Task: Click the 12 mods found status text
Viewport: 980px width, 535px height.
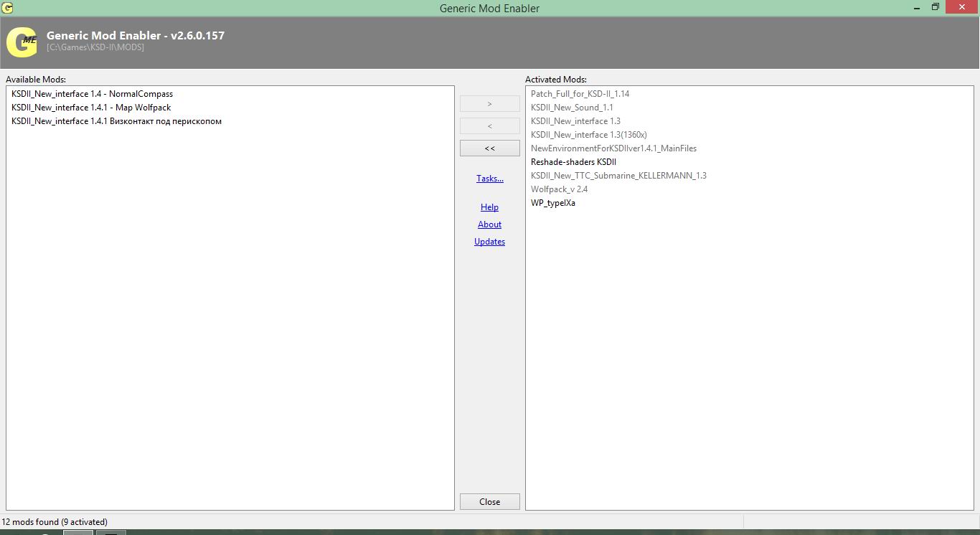Action: tap(55, 522)
